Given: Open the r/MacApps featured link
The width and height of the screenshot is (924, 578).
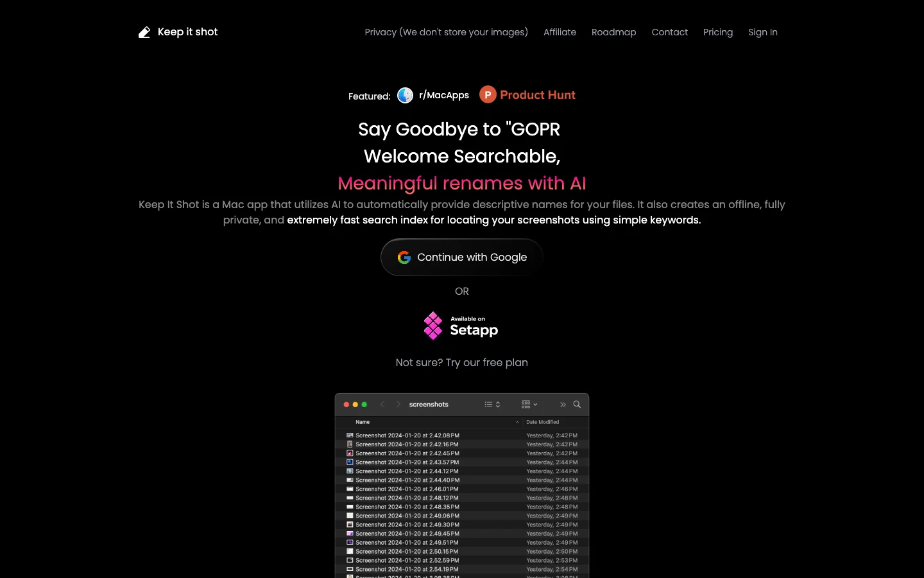Looking at the screenshot, I should tap(433, 95).
